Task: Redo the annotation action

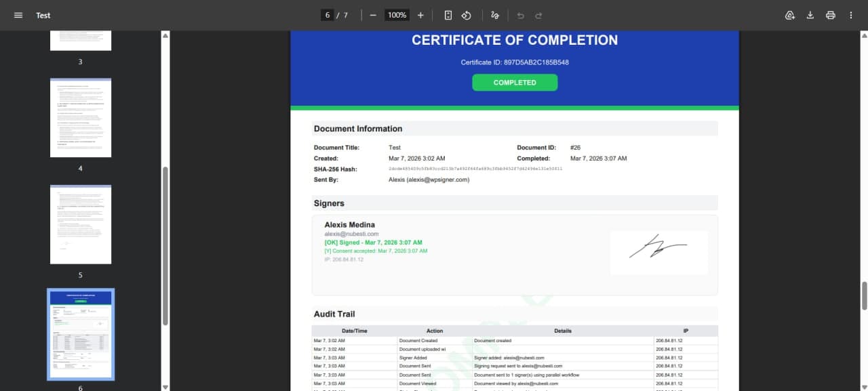Action: coord(538,14)
